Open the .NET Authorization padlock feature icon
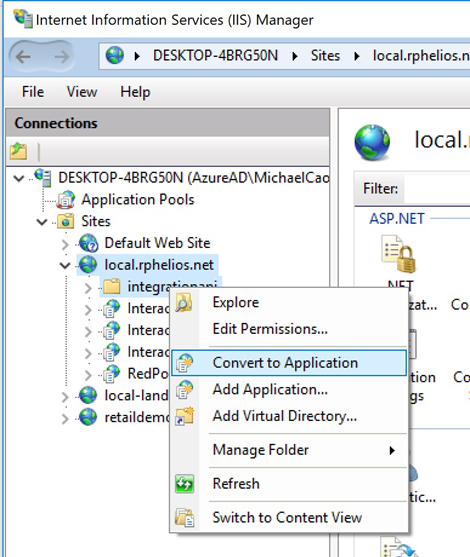This screenshot has width=470, height=557. click(399, 254)
